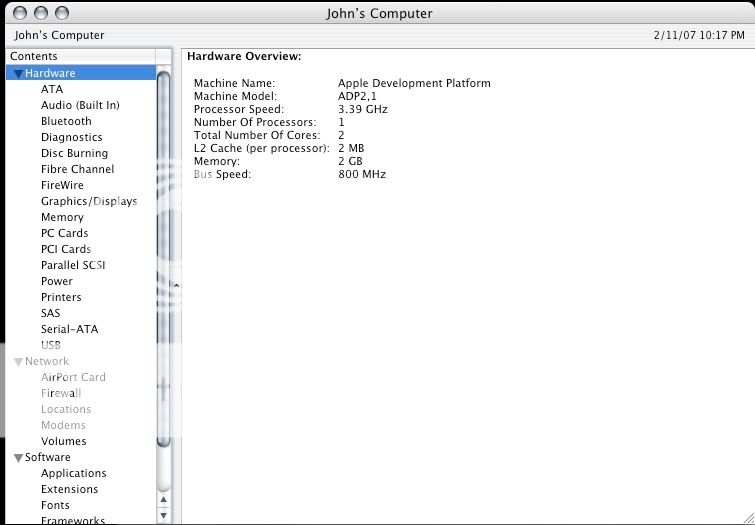Click the sidebar scroll down arrow
The height and width of the screenshot is (525, 755).
click(x=164, y=516)
